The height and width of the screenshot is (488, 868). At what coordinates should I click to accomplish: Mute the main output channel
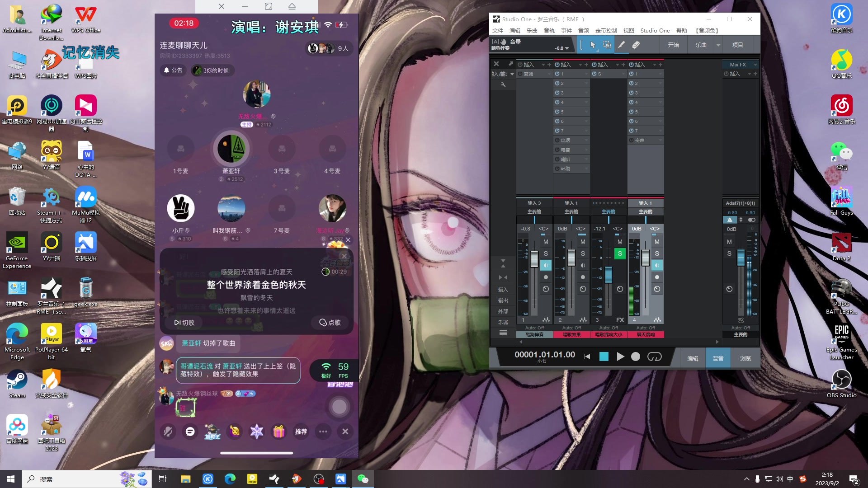click(729, 242)
